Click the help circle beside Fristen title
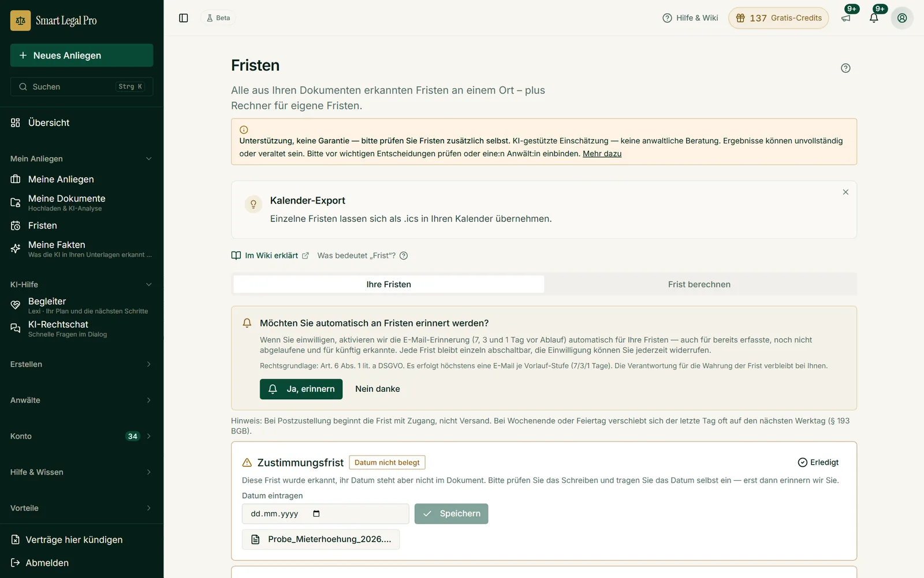 click(845, 68)
